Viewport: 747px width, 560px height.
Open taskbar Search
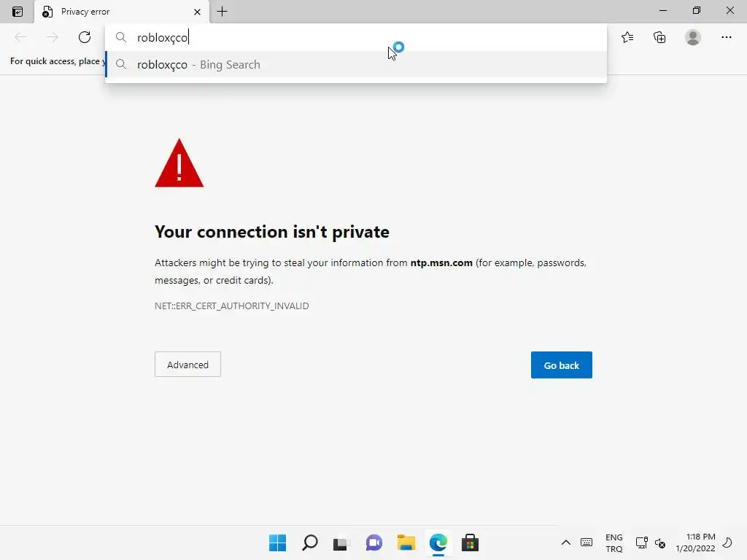click(309, 542)
